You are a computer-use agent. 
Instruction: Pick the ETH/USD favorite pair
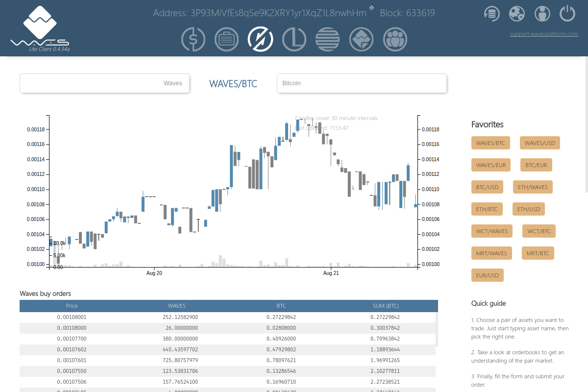529,209
